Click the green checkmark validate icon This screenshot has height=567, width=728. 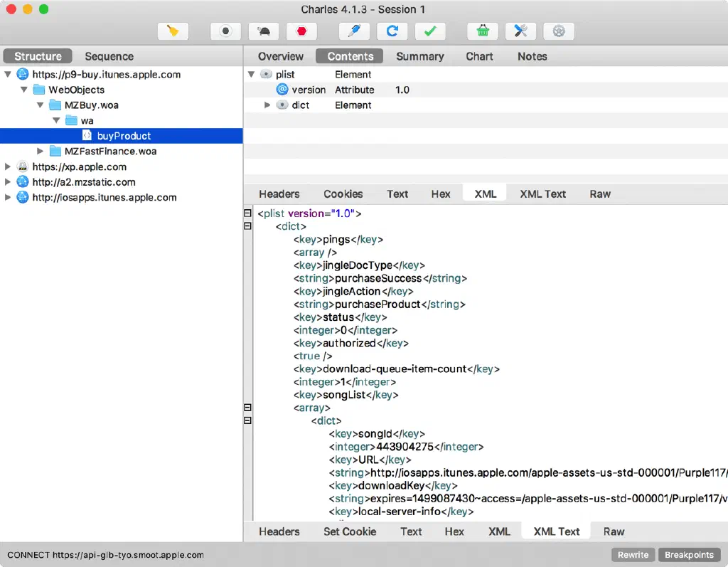[x=430, y=31]
